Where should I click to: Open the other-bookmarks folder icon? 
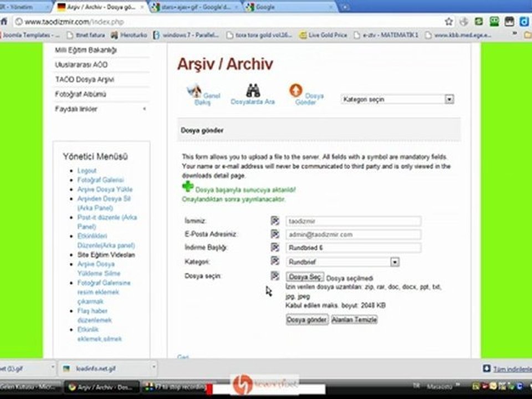[x=528, y=34]
